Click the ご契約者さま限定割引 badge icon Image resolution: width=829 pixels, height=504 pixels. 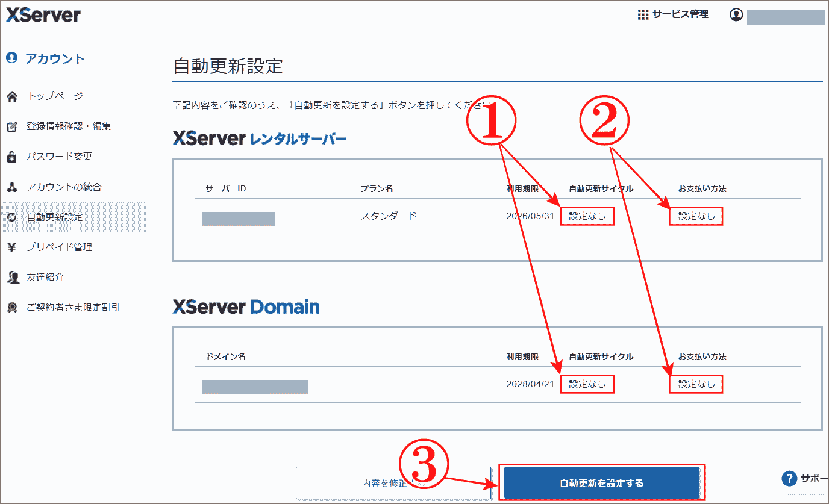click(13, 306)
